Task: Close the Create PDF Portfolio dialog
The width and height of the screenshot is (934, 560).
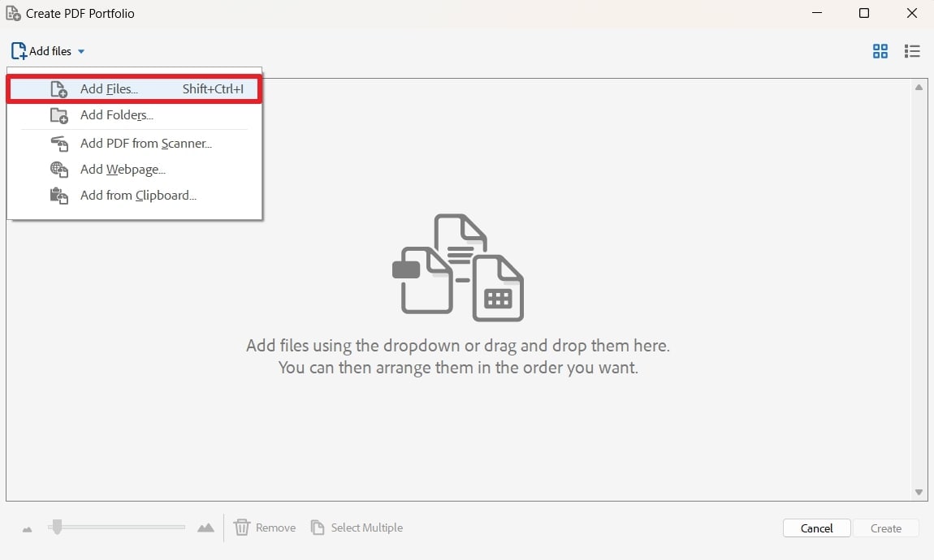Action: click(x=912, y=13)
